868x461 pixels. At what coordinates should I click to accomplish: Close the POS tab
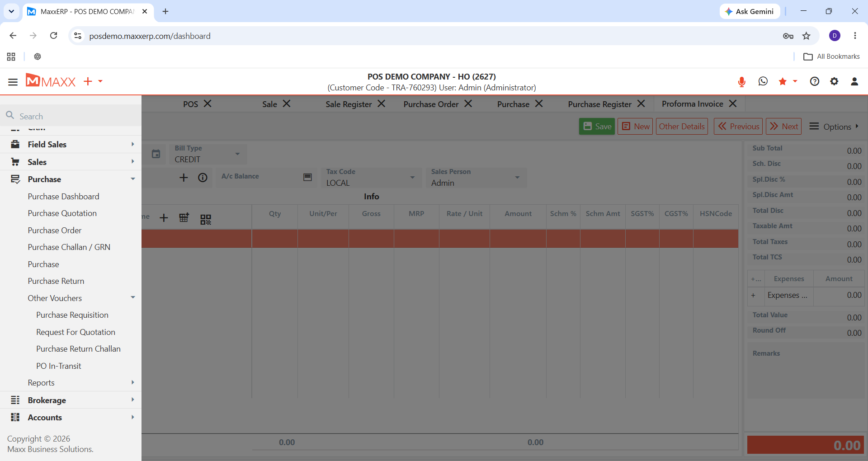coord(208,103)
